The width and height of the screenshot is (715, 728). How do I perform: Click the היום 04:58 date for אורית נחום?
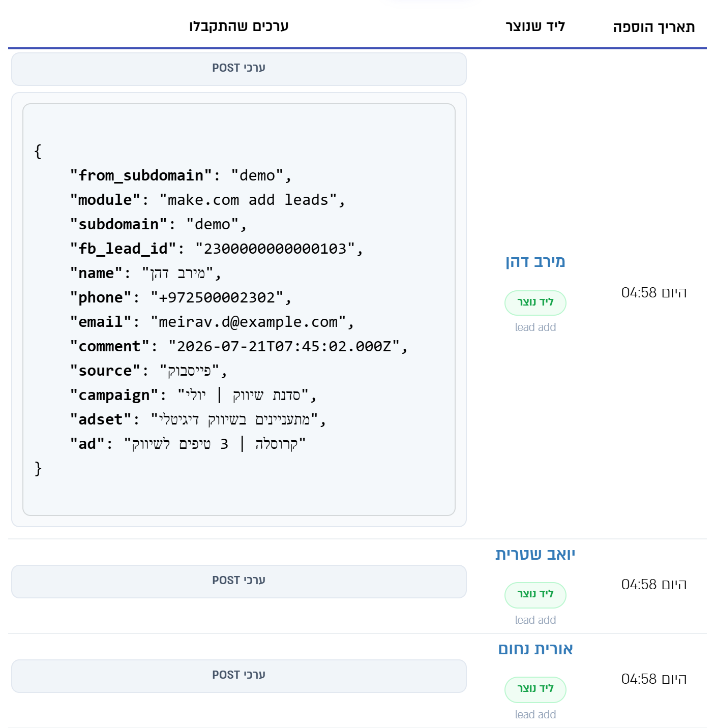coord(654,679)
